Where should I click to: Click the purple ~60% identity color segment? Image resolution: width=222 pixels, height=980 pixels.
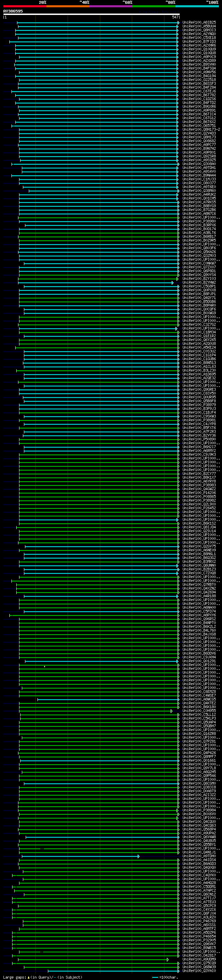[x=111, y=6]
